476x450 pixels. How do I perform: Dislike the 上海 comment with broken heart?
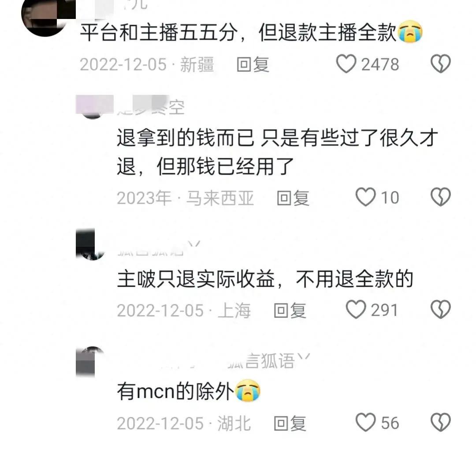(x=440, y=309)
